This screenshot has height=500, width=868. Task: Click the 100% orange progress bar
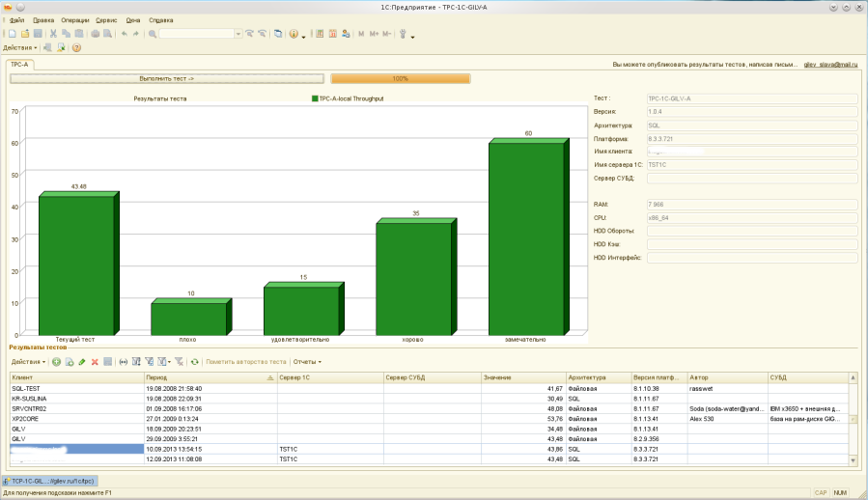[x=401, y=78]
